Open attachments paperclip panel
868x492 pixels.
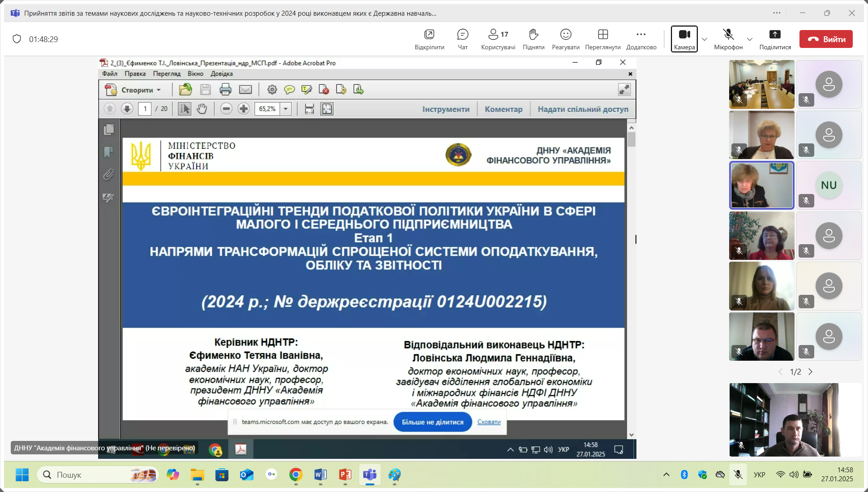click(x=109, y=175)
